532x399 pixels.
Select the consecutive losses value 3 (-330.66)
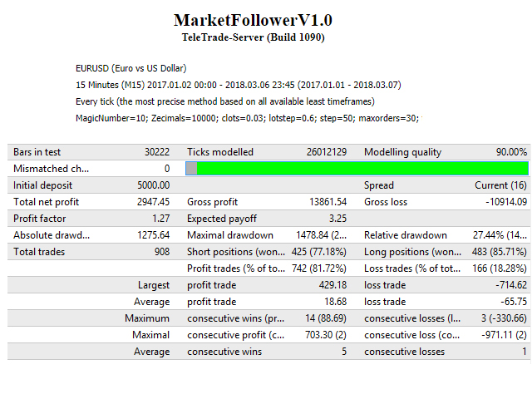(x=504, y=318)
